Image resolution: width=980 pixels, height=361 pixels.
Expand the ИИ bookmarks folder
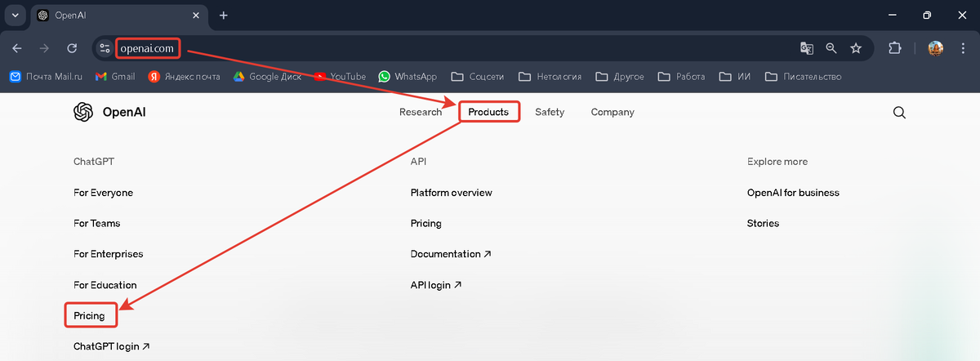[x=736, y=77]
